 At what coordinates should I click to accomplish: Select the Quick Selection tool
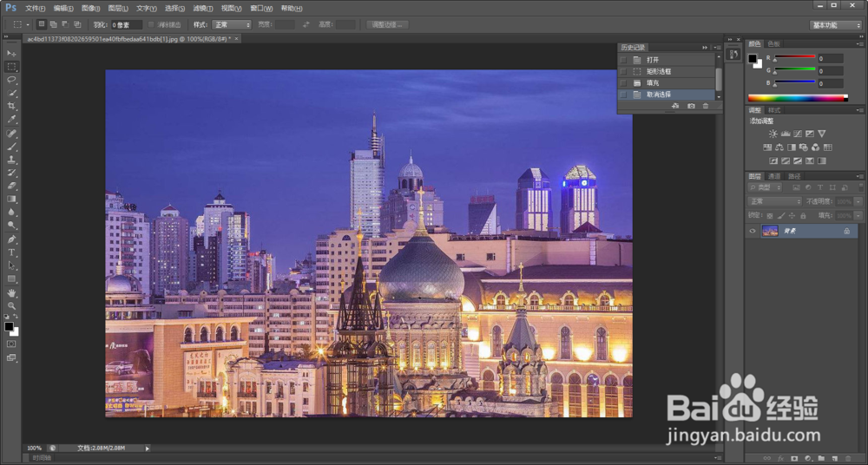(x=11, y=93)
